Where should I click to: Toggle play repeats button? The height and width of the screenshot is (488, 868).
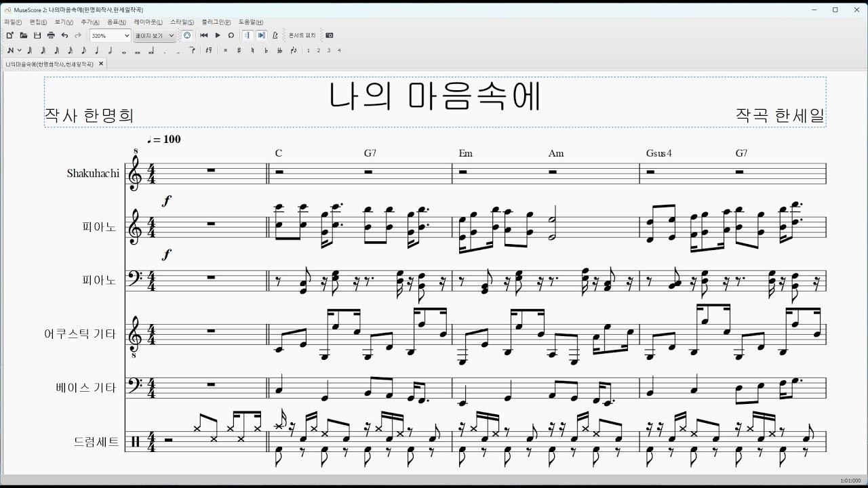(x=248, y=35)
